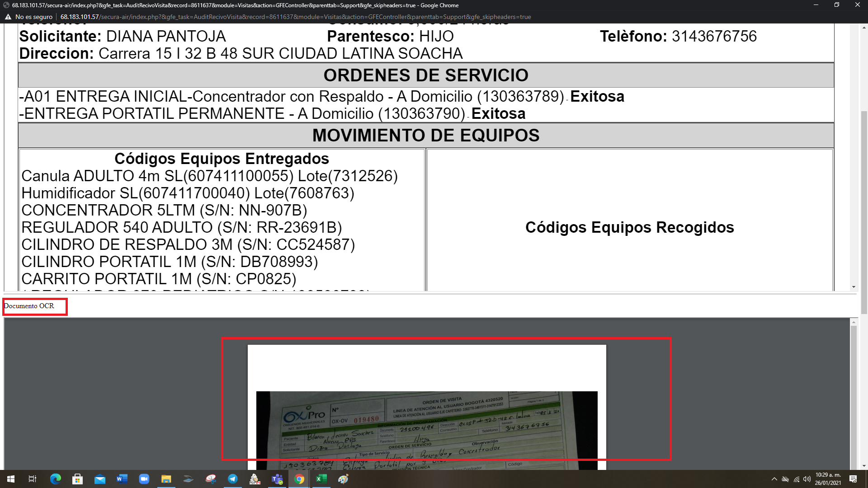Screen dimensions: 868x488
Task: Click the CARRITO PORTATIL 1M line
Action: pyautogui.click(x=159, y=279)
